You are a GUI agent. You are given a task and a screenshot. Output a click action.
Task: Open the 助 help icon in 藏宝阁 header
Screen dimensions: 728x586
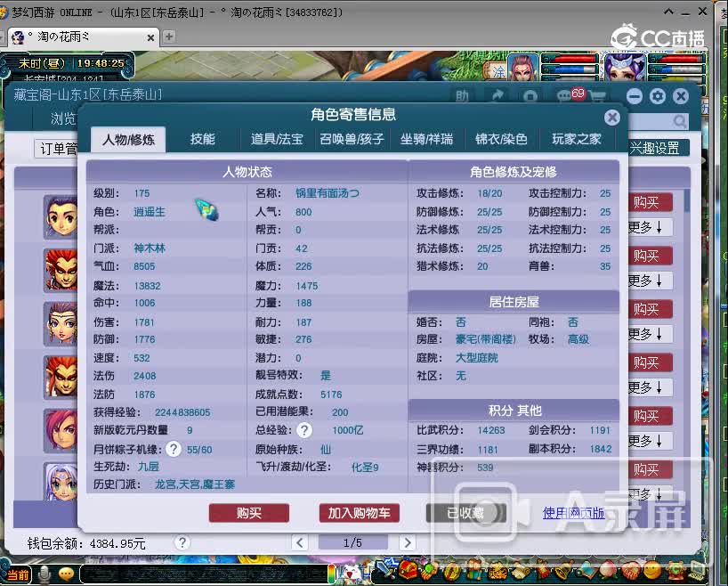click(x=462, y=95)
